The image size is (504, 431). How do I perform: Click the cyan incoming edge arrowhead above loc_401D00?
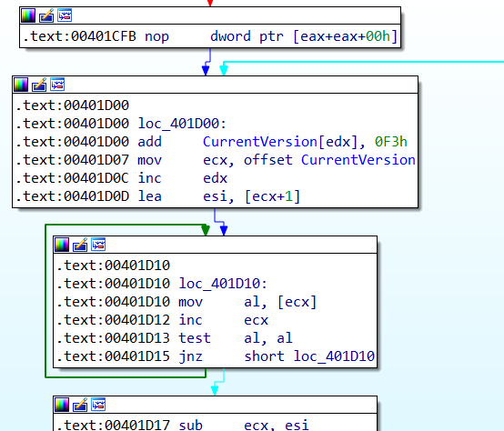point(224,70)
